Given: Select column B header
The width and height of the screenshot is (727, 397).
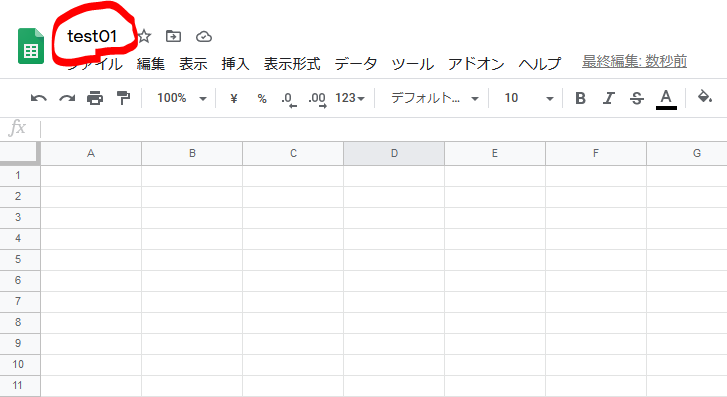Looking at the screenshot, I should [192, 154].
